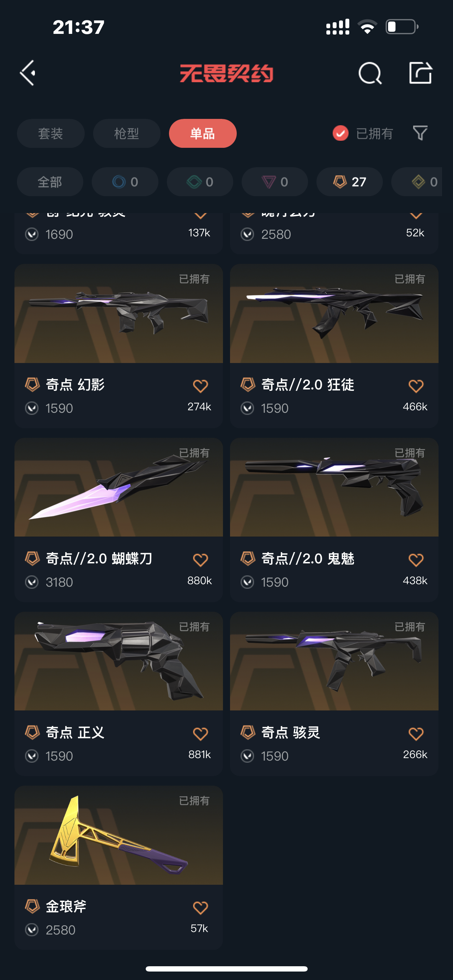Tap heart icon on 奇点//2.0 蝴蝶刀
This screenshot has width=453, height=980.
tap(200, 560)
